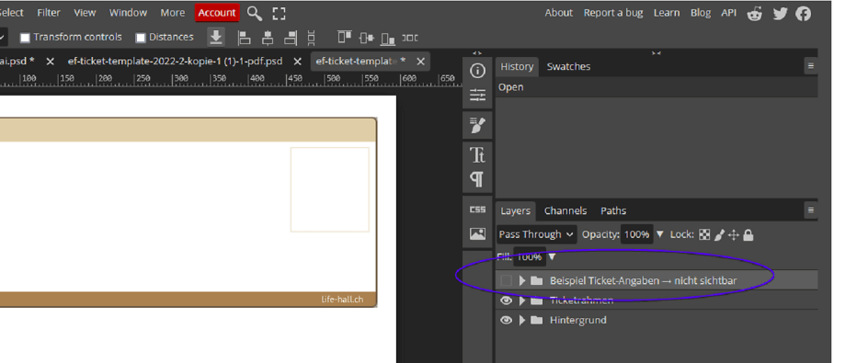Close the active ef-ticket-template tab

click(x=420, y=62)
